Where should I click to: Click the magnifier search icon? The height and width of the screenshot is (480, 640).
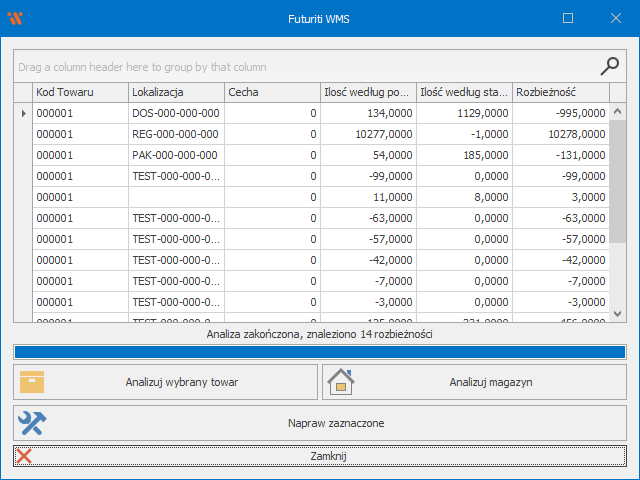point(609,67)
